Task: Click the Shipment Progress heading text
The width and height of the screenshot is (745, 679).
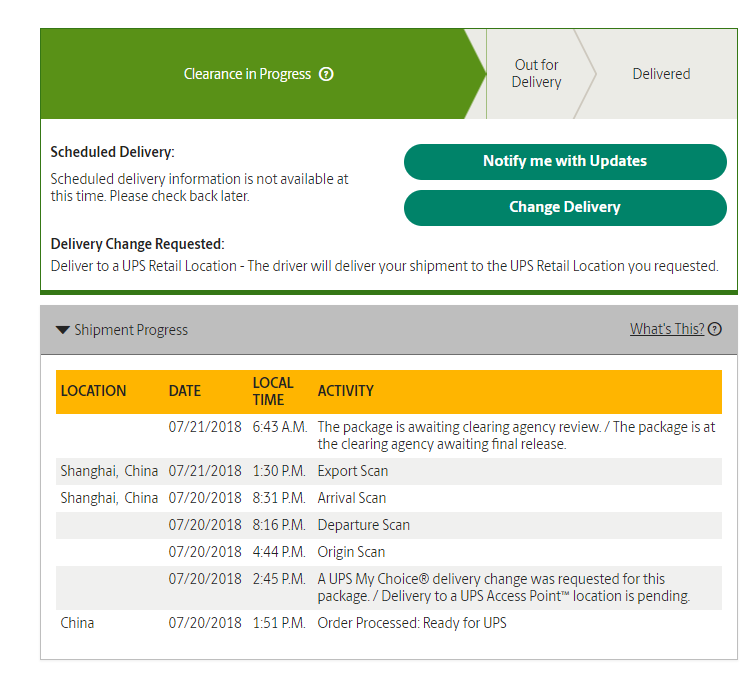Action: coord(131,330)
